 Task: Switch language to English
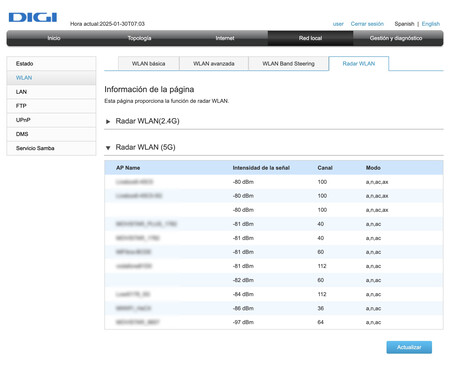pos(431,24)
